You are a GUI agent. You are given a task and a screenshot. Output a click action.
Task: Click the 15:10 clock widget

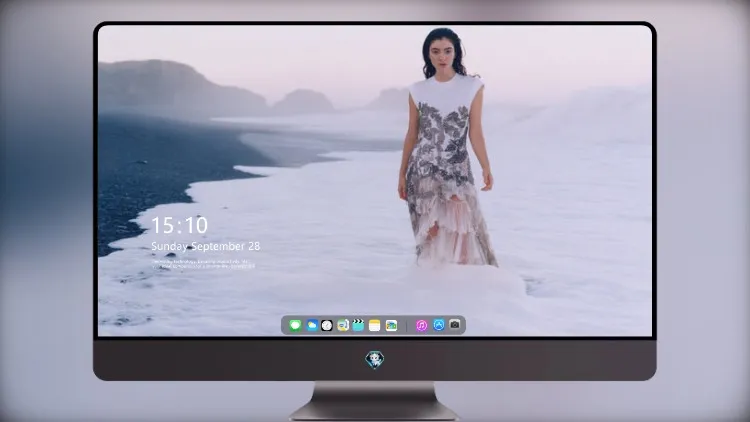coord(179,225)
